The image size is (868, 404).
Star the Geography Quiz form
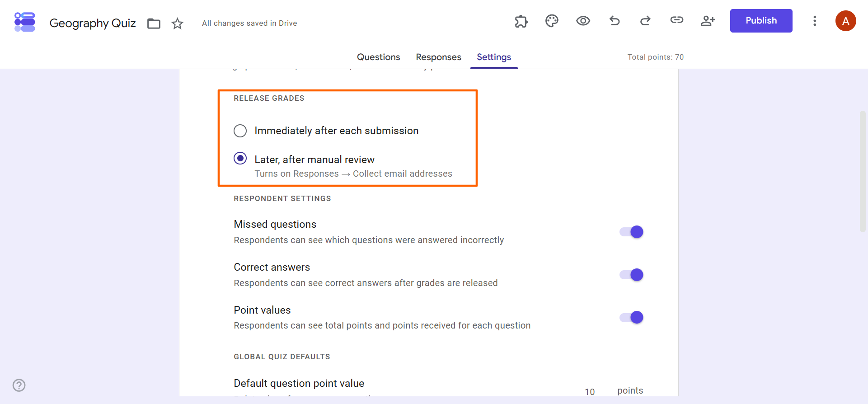tap(178, 23)
